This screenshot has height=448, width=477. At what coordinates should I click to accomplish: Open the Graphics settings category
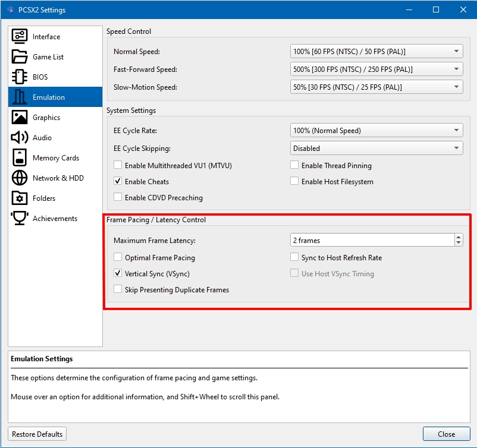click(55, 117)
